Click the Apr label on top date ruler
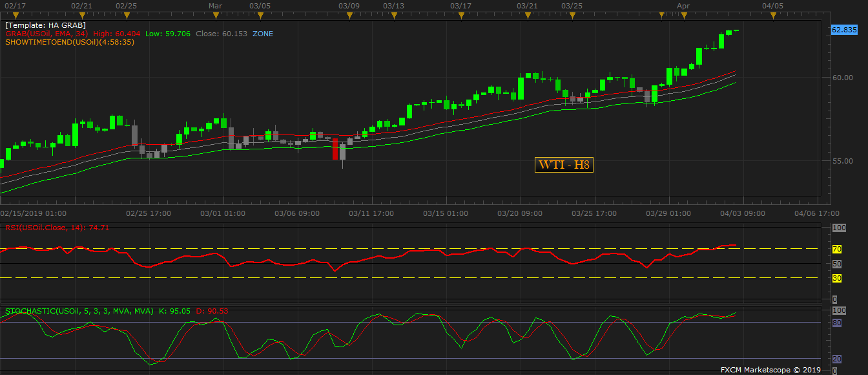Screen dimensions: 868x375 click(683, 5)
